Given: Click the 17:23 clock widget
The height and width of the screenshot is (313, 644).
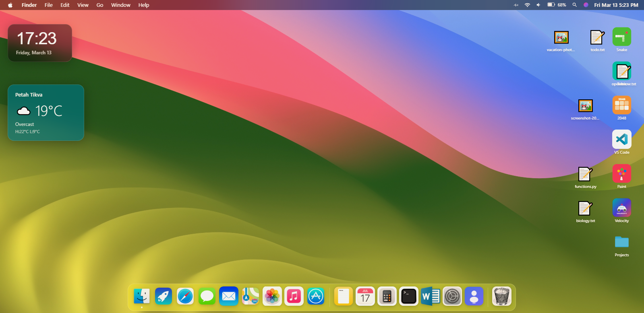Looking at the screenshot, I should [x=40, y=43].
